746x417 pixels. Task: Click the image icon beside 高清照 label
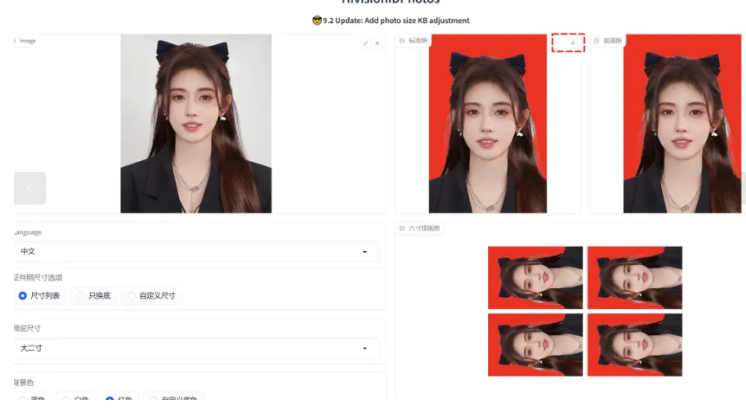coord(597,41)
